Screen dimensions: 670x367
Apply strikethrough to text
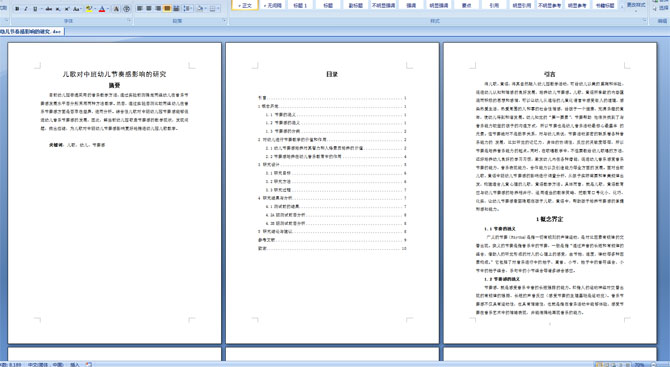coord(49,9)
